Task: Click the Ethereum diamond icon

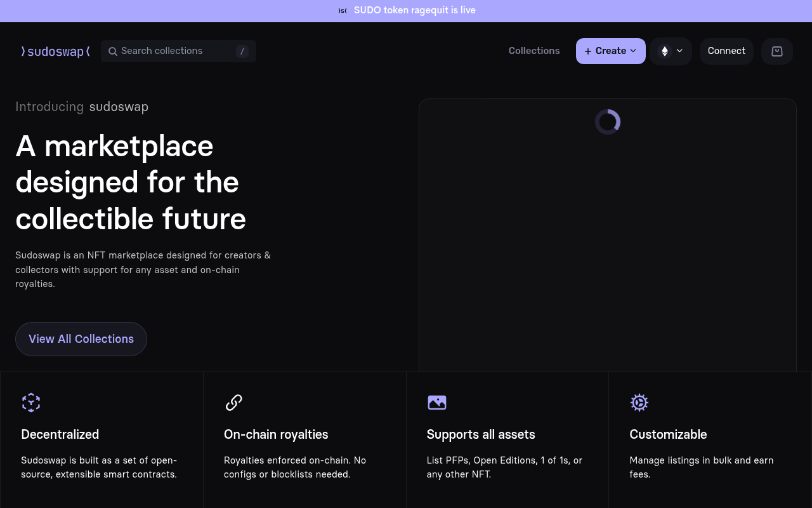Action: click(664, 51)
